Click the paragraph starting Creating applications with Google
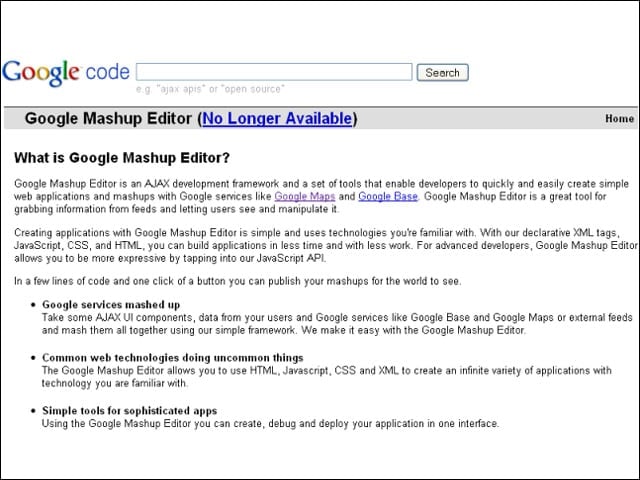The width and height of the screenshot is (640, 480). pos(326,245)
